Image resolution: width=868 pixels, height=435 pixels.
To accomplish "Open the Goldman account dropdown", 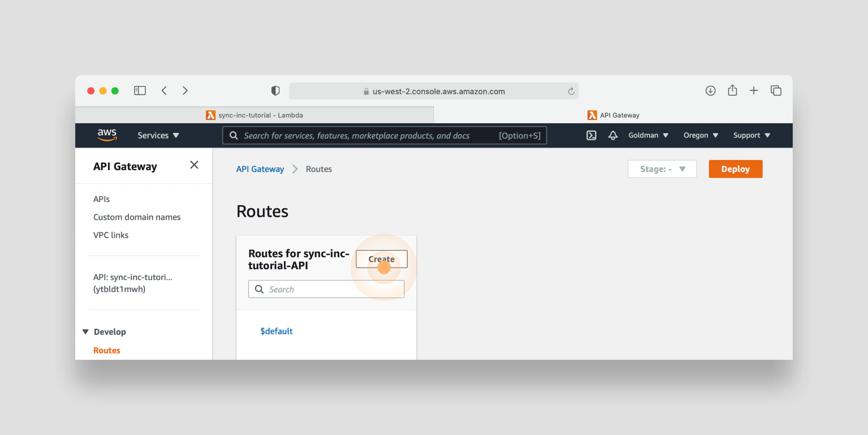I will (x=648, y=136).
